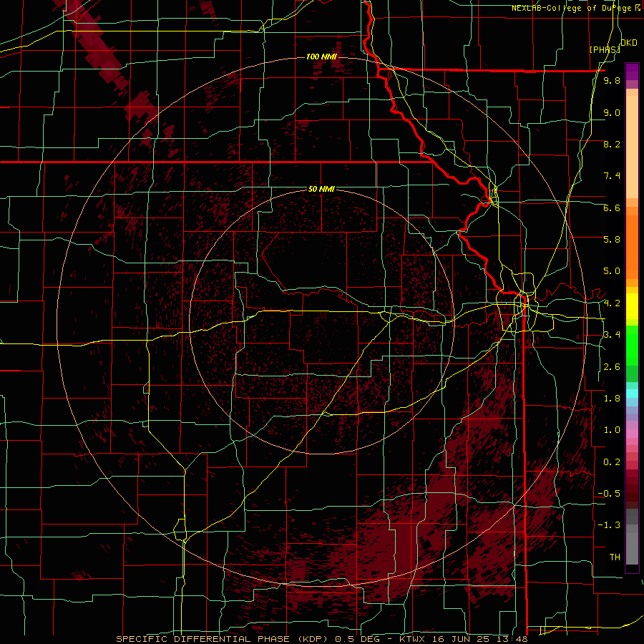Click the 4.2 scale value
The height and width of the screenshot is (644, 644).
(612, 303)
